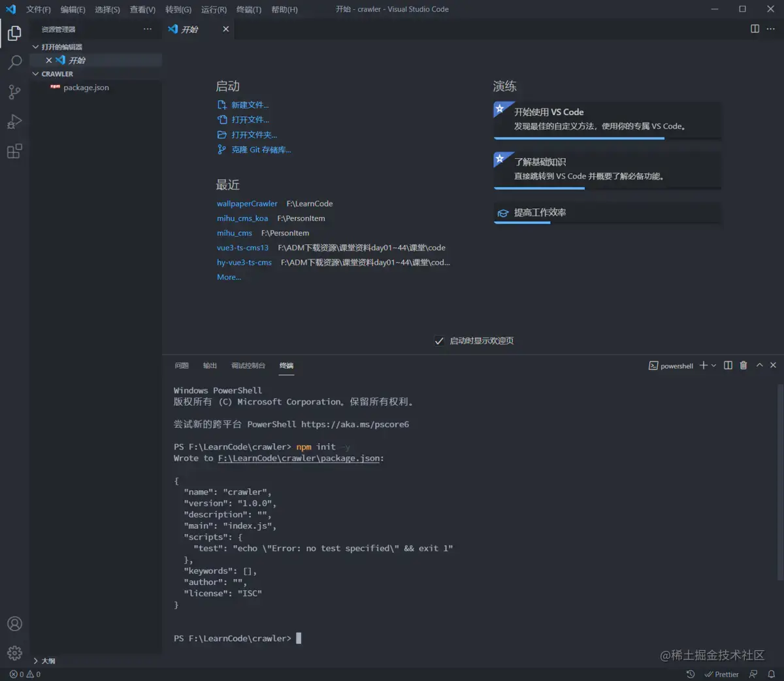Click the 克隆 Git 存储库 link
784x681 pixels.
click(x=254, y=150)
